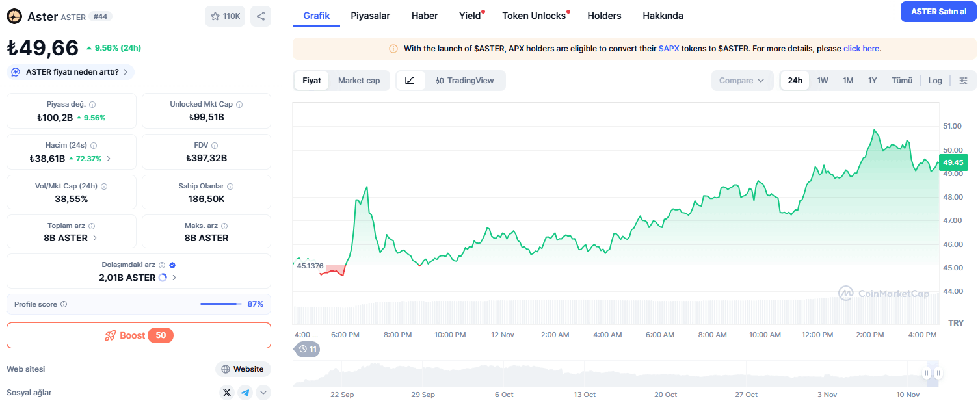The height and width of the screenshot is (401, 980).
Task: Select the TradingView chart mode
Action: tap(465, 81)
